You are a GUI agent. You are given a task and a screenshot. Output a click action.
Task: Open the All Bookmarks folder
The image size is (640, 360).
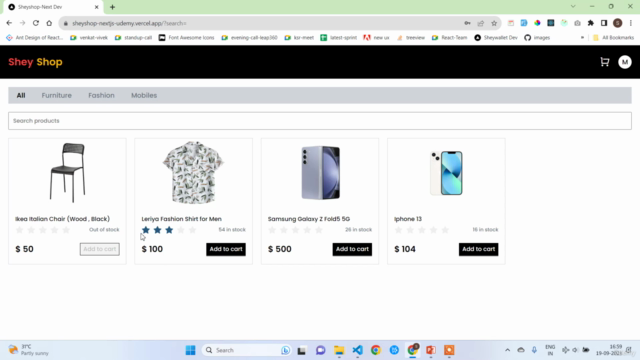pos(613,38)
